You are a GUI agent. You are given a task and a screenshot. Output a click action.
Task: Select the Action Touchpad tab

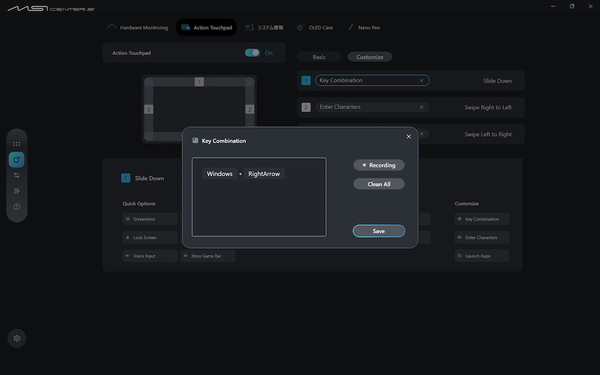click(x=207, y=28)
